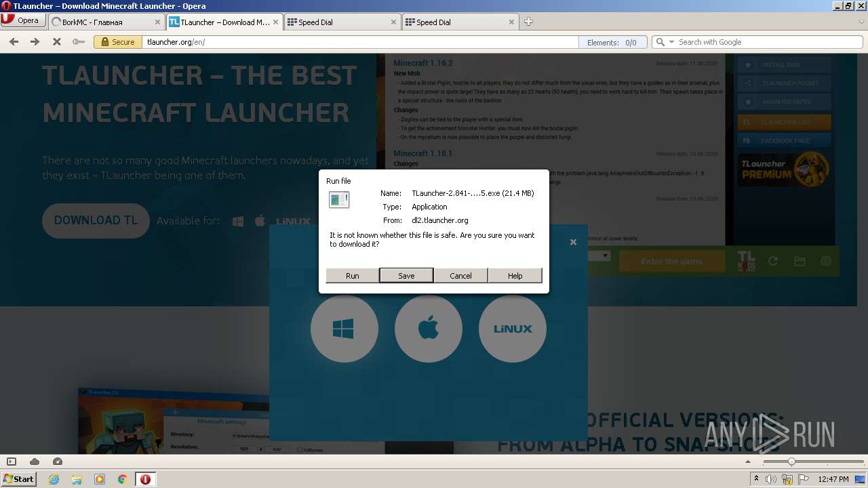Click the volume speaker tray icon
868x488 pixels.
coord(772,479)
